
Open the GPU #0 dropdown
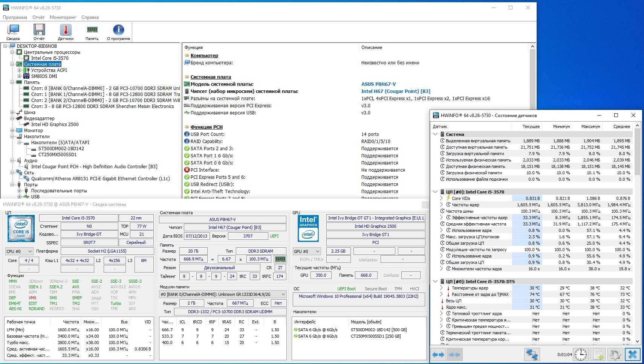click(307, 251)
